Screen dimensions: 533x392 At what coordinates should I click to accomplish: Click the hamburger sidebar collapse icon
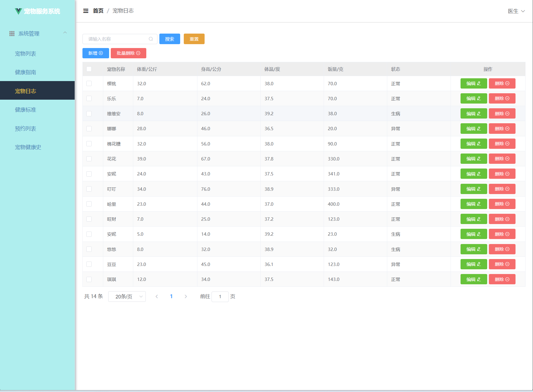click(x=86, y=11)
